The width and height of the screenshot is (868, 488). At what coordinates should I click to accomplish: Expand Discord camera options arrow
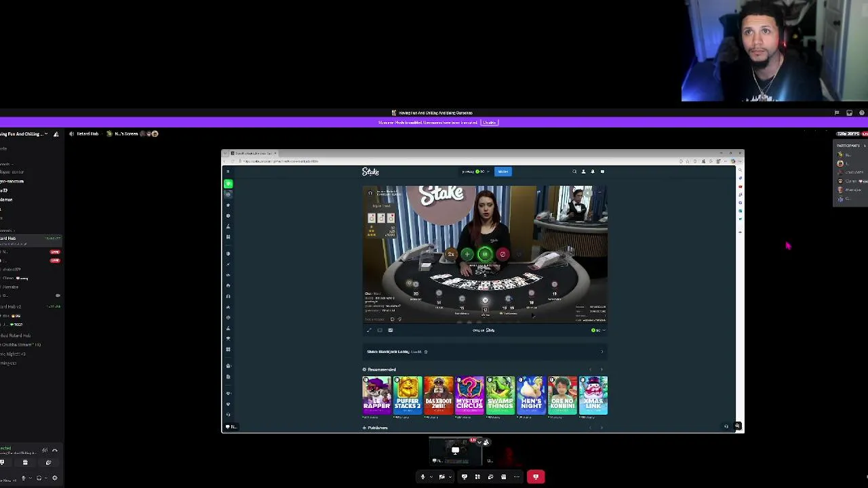click(x=450, y=476)
